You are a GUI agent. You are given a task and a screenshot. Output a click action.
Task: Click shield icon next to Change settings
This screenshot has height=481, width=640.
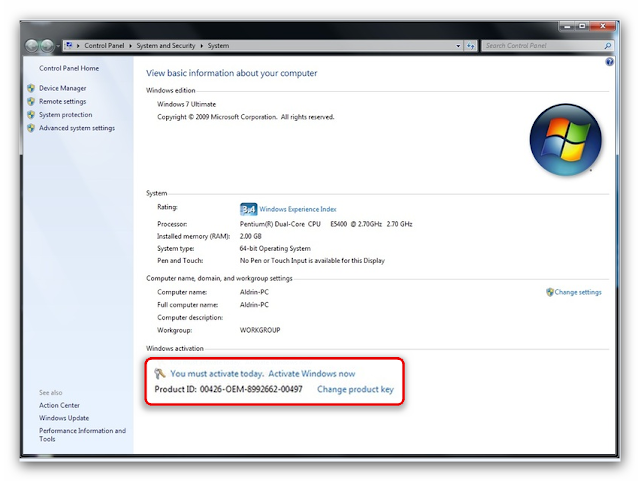(550, 292)
